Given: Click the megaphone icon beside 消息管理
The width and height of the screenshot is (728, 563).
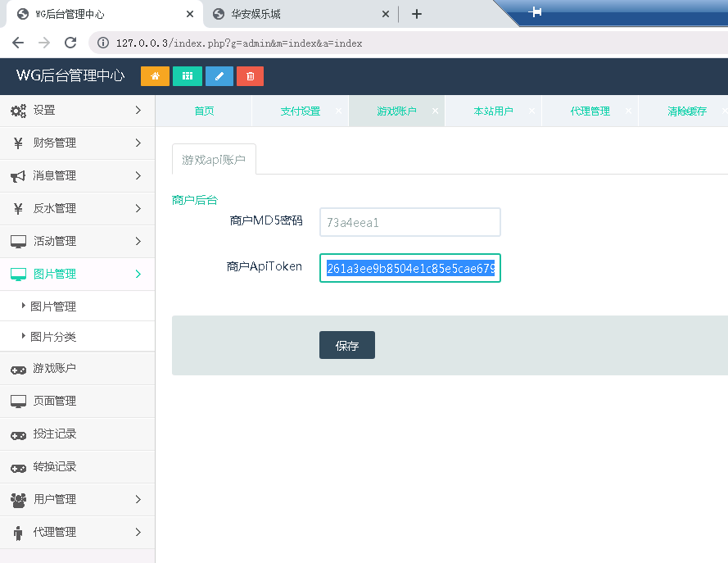Looking at the screenshot, I should point(20,175).
